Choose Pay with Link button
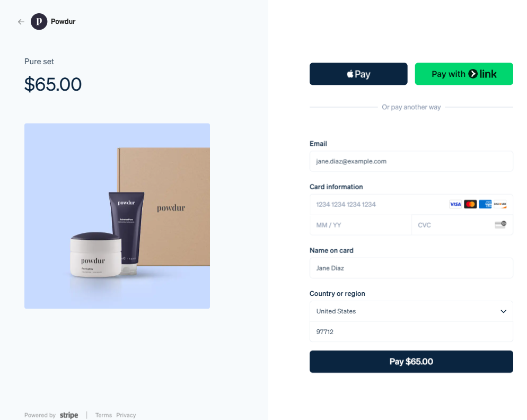This screenshot has width=527, height=420. pyautogui.click(x=464, y=74)
